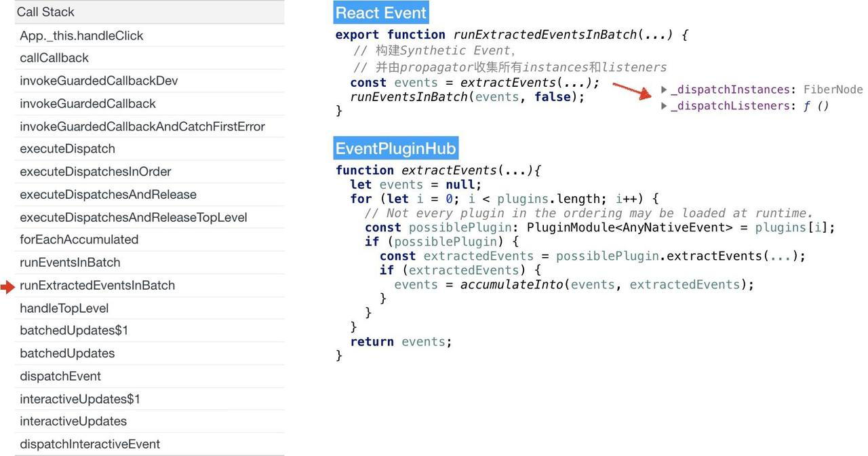Click 'function extractEvents(...){' code line
This screenshot has width=868, height=456.
click(438, 170)
